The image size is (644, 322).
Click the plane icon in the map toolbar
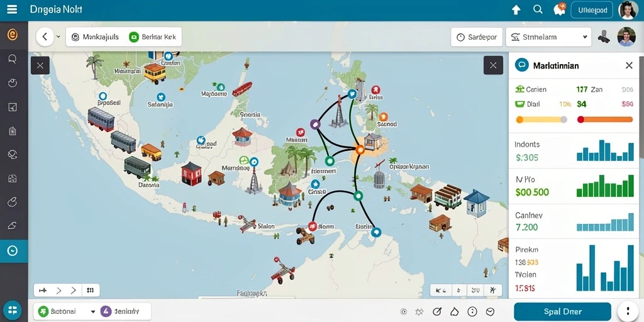coord(43,291)
